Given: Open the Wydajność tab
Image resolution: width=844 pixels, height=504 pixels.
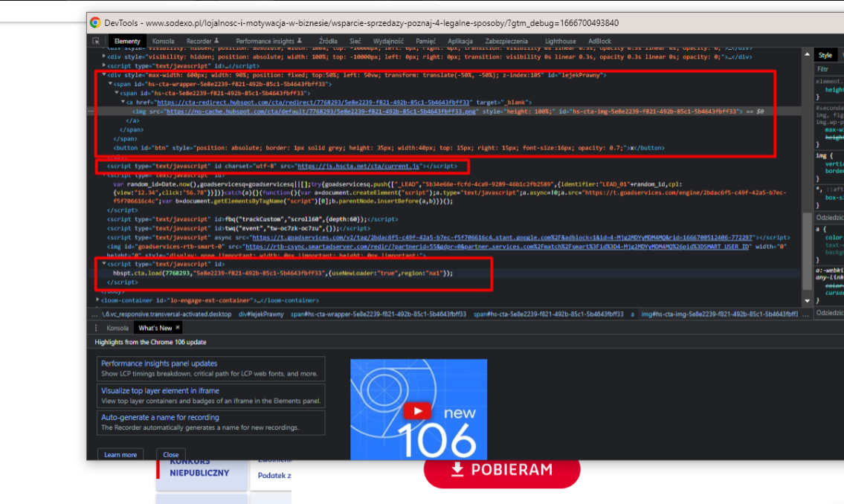Looking at the screenshot, I should coord(388,41).
